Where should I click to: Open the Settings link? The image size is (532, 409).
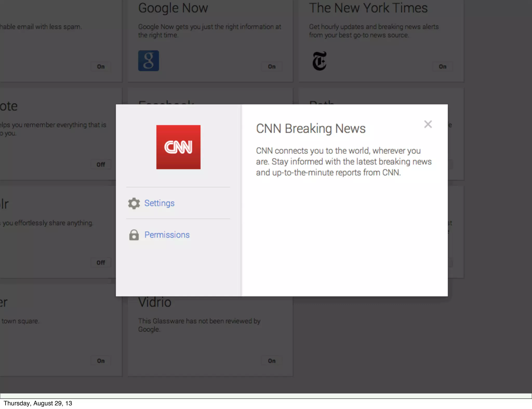[x=159, y=203]
